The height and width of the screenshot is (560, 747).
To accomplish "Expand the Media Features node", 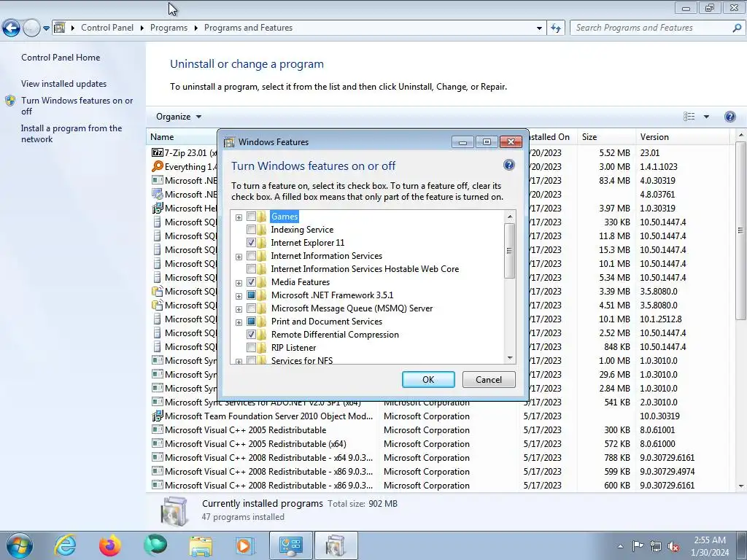I will coord(239,283).
